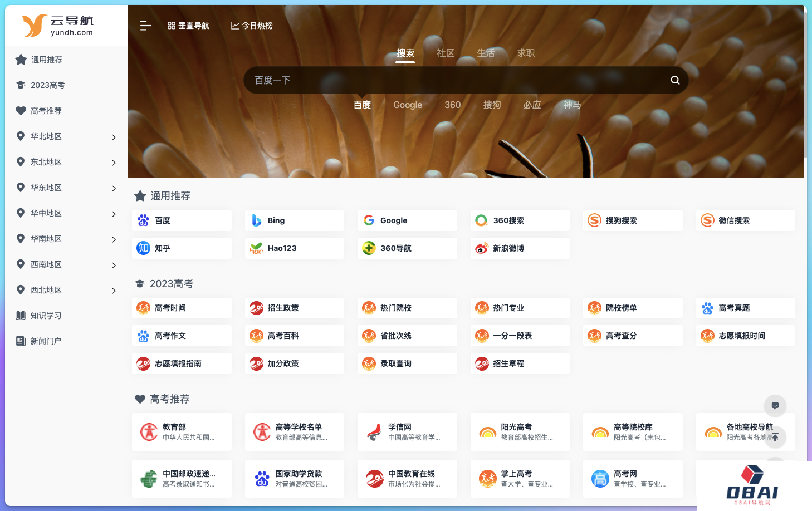Open the Bing search shortcut
This screenshot has height=511, width=812.
click(x=294, y=220)
